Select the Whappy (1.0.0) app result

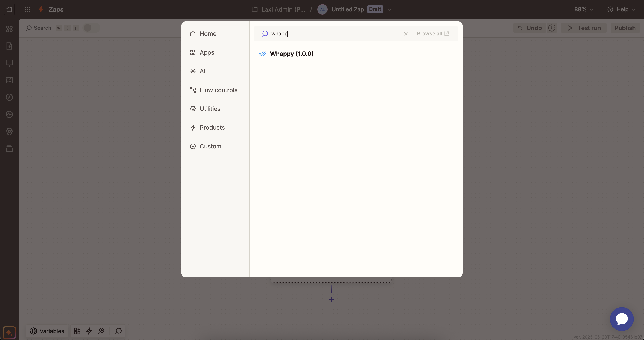click(x=292, y=54)
